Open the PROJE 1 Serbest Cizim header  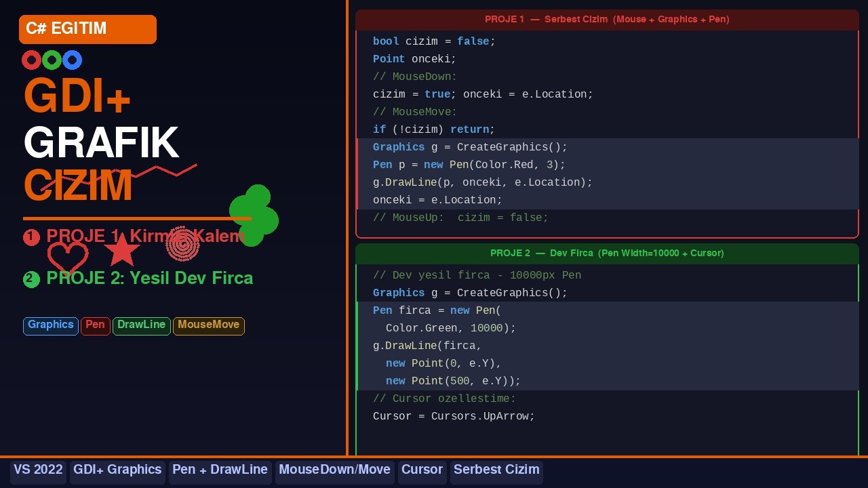607,20
